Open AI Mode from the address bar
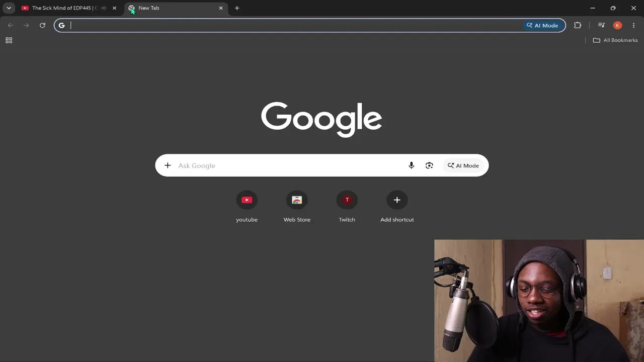This screenshot has width=644, height=362. 542,25
